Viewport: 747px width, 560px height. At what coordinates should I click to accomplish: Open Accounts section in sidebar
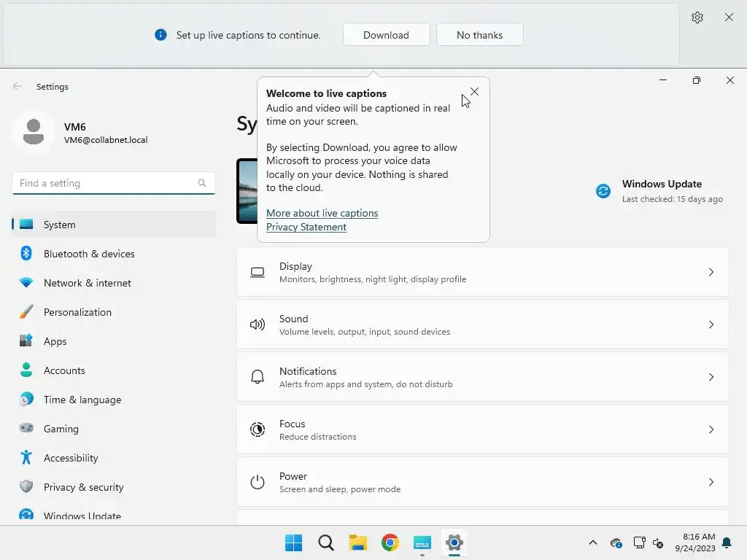(113, 370)
